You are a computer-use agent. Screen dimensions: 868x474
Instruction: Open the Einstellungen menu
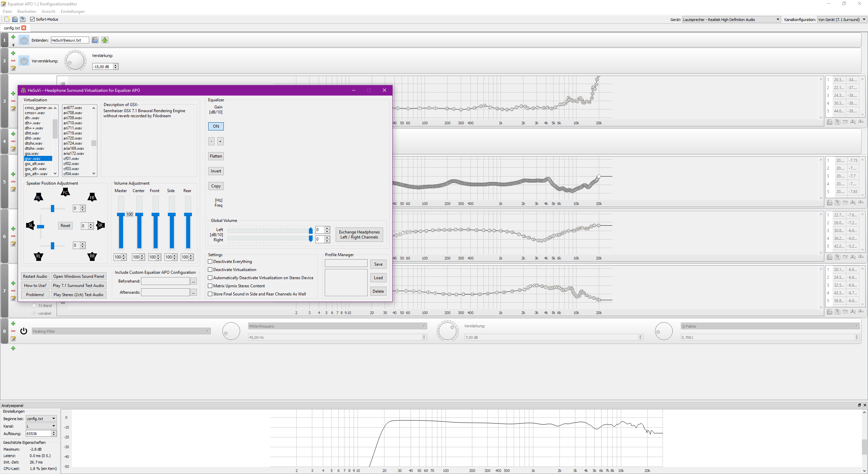[x=73, y=12]
